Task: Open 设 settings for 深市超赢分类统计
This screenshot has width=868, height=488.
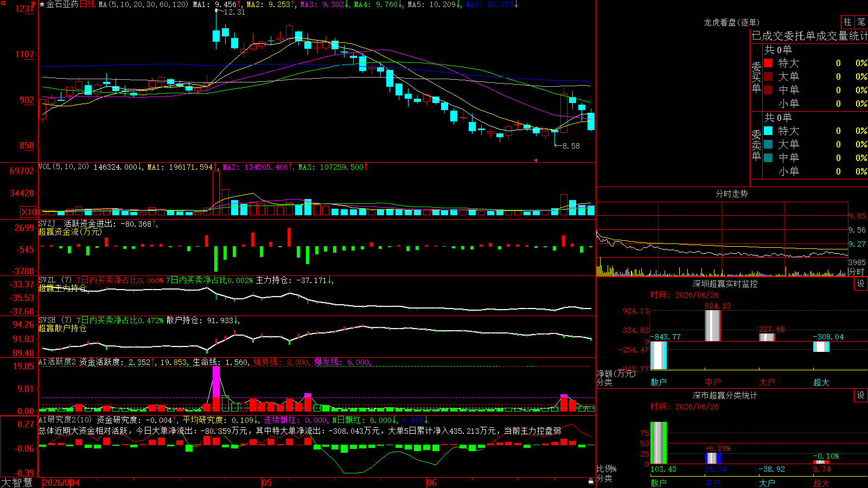Action: [861, 395]
